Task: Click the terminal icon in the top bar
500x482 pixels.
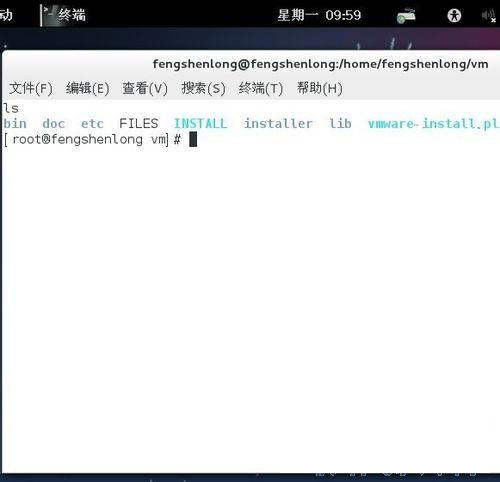Action: pyautogui.click(x=48, y=15)
